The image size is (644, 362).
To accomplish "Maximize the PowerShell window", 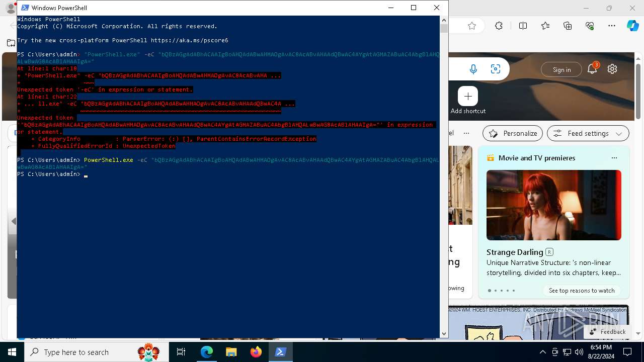I will (x=414, y=8).
